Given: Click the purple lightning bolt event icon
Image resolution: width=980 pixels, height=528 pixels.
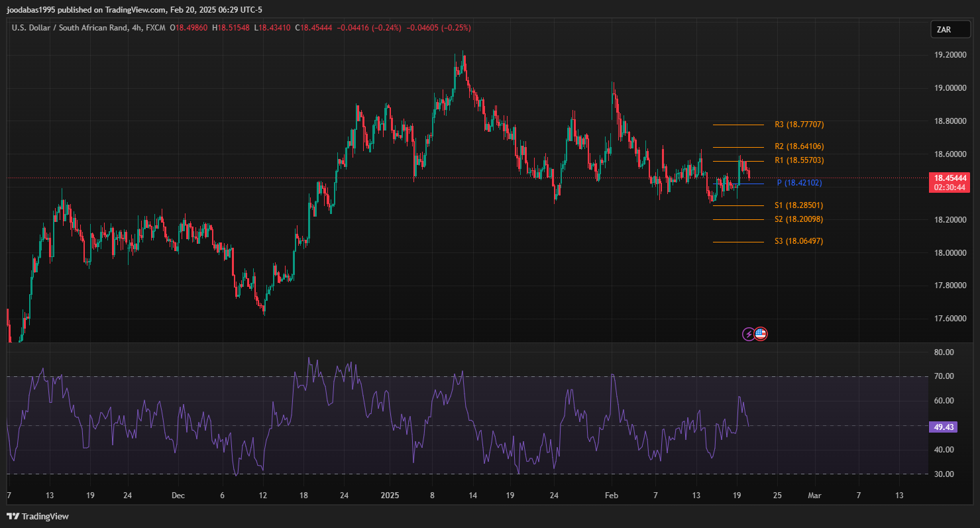Looking at the screenshot, I should tap(748, 334).
